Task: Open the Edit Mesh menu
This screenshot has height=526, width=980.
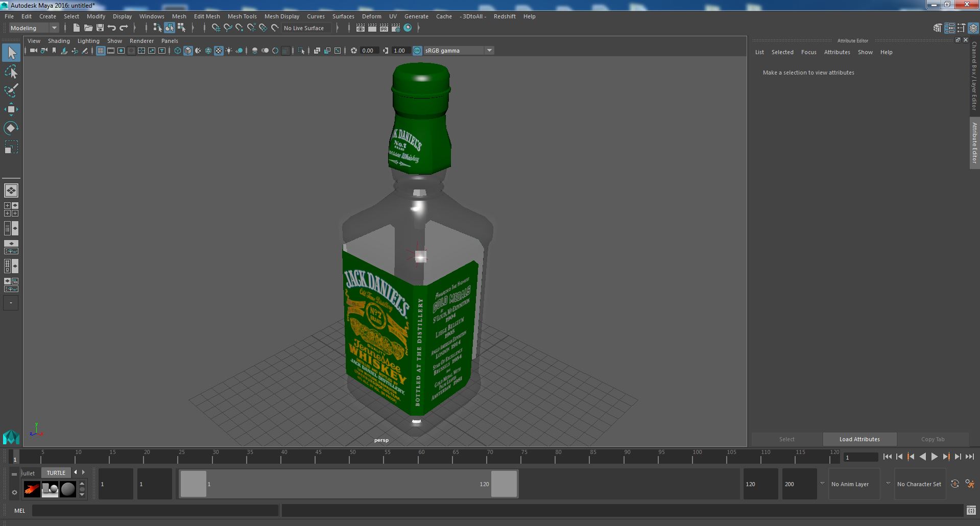Action: coord(207,16)
